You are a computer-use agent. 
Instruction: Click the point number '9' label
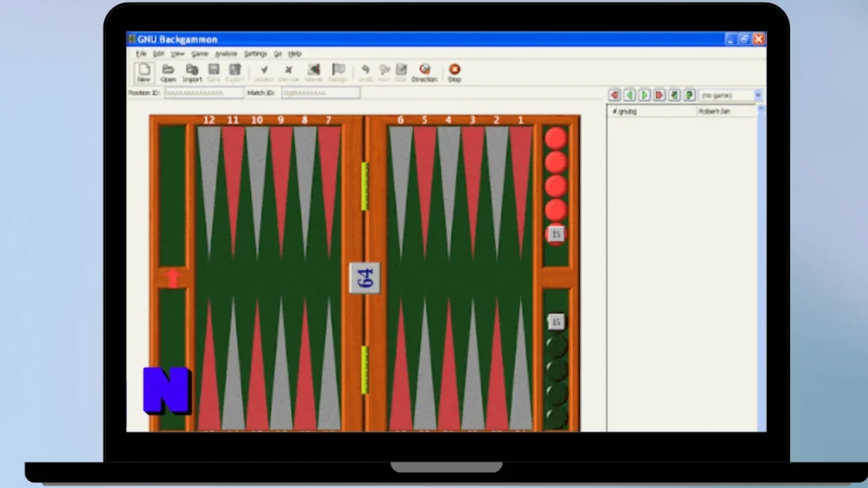[x=281, y=120]
